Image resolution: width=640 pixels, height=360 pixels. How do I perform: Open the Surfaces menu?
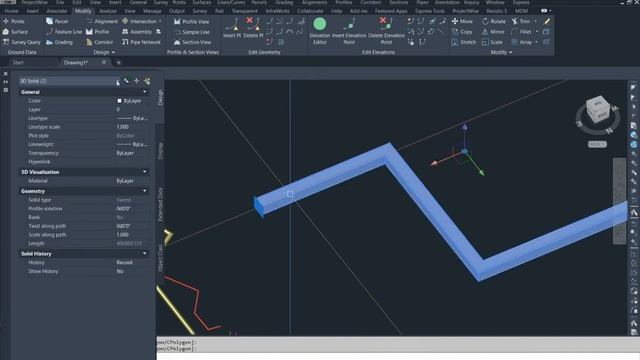point(202,2)
